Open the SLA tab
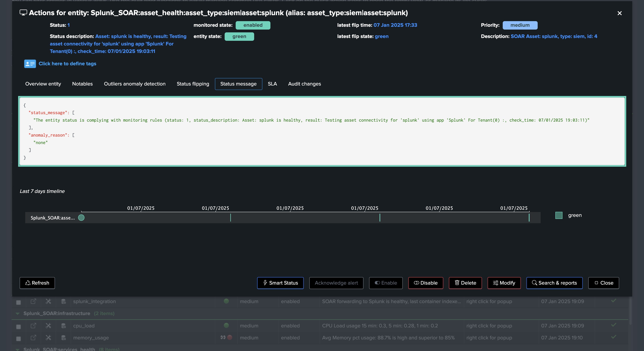The width and height of the screenshot is (644, 351). 272,84
